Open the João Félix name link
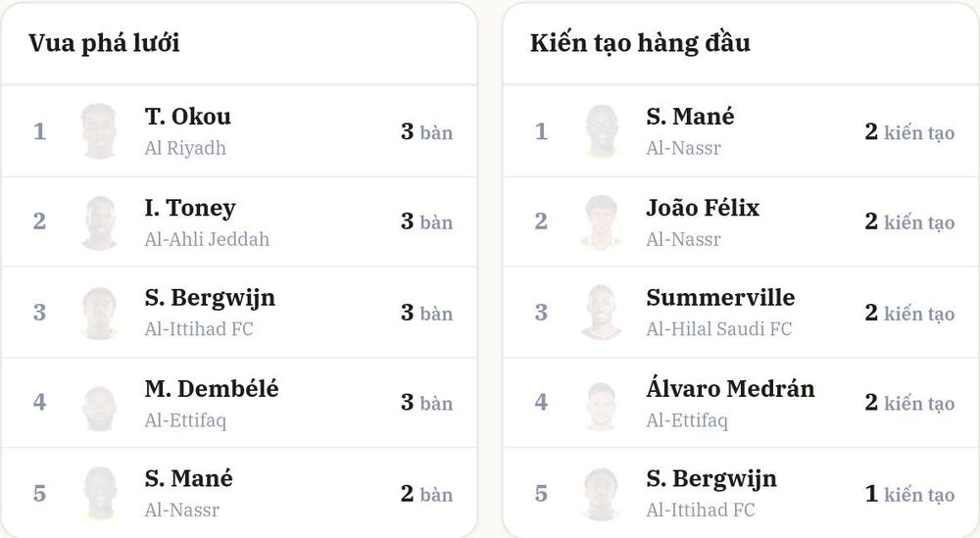980x538 pixels. [x=703, y=208]
